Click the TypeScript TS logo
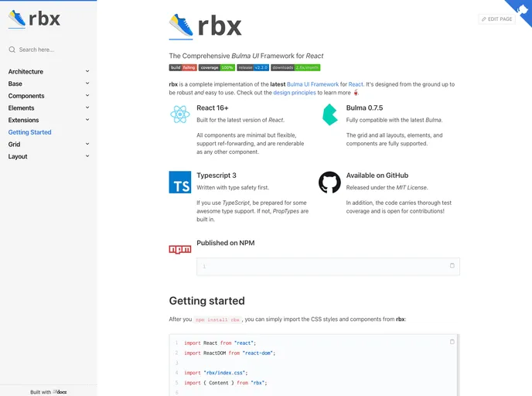The image size is (532, 396). click(180, 183)
